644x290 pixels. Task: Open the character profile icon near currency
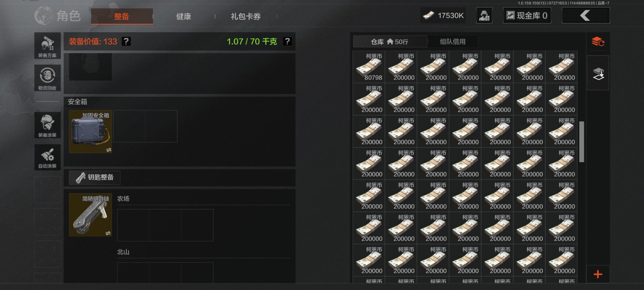click(x=484, y=15)
